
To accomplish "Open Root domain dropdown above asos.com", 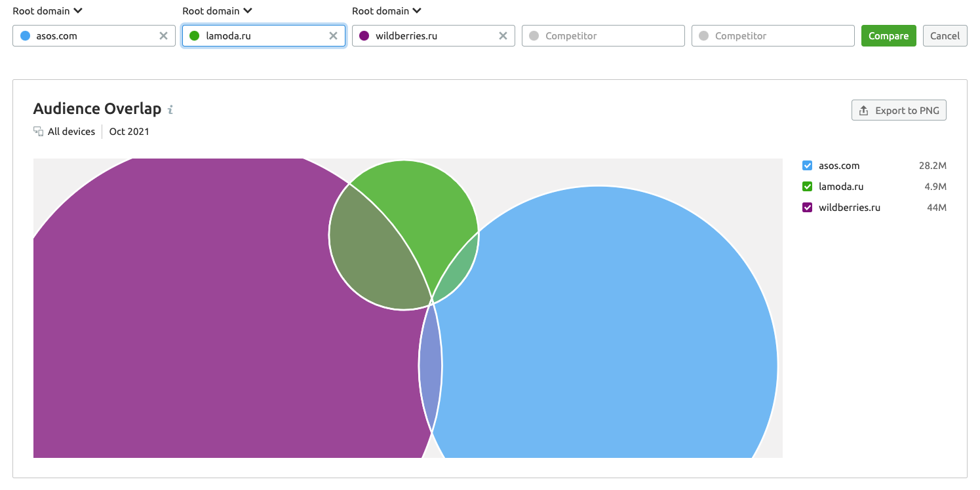I will click(47, 11).
